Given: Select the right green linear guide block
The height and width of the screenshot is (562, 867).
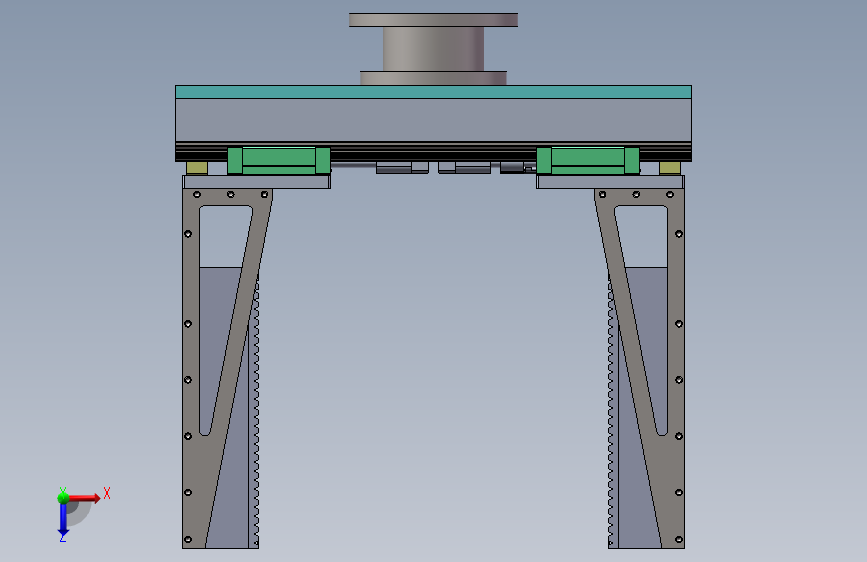Looking at the screenshot, I should tap(588, 160).
